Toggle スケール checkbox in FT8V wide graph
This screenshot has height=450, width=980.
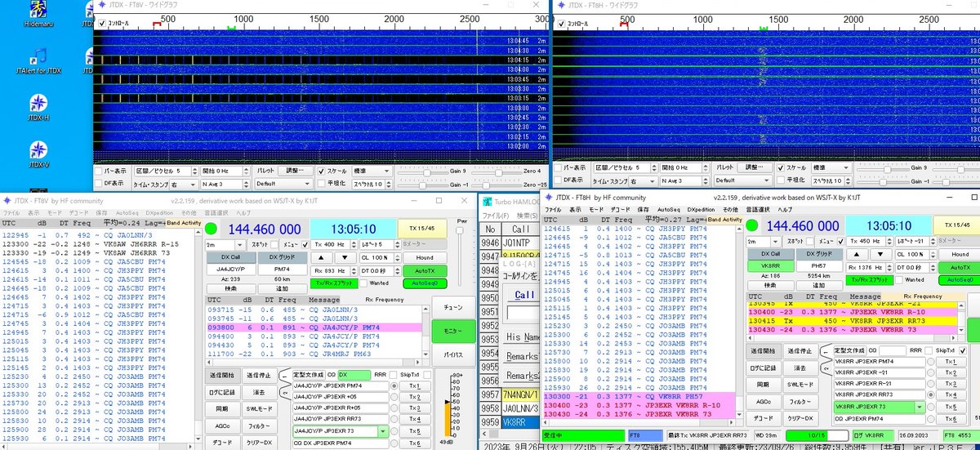pyautogui.click(x=320, y=172)
